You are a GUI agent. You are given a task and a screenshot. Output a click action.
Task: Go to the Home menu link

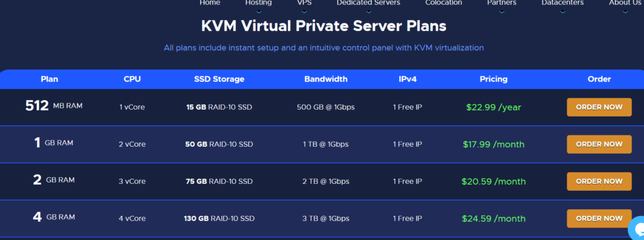point(210,3)
